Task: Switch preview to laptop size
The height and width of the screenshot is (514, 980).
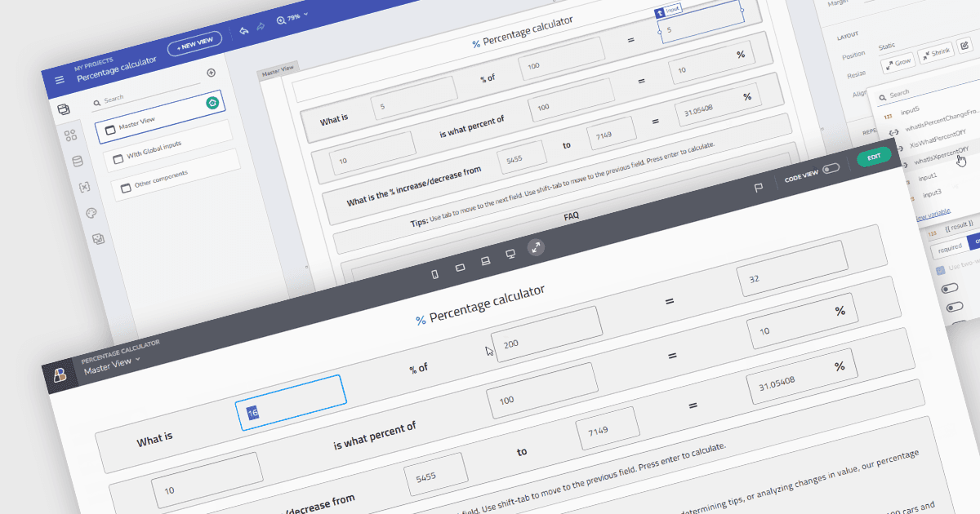Action: click(x=485, y=261)
